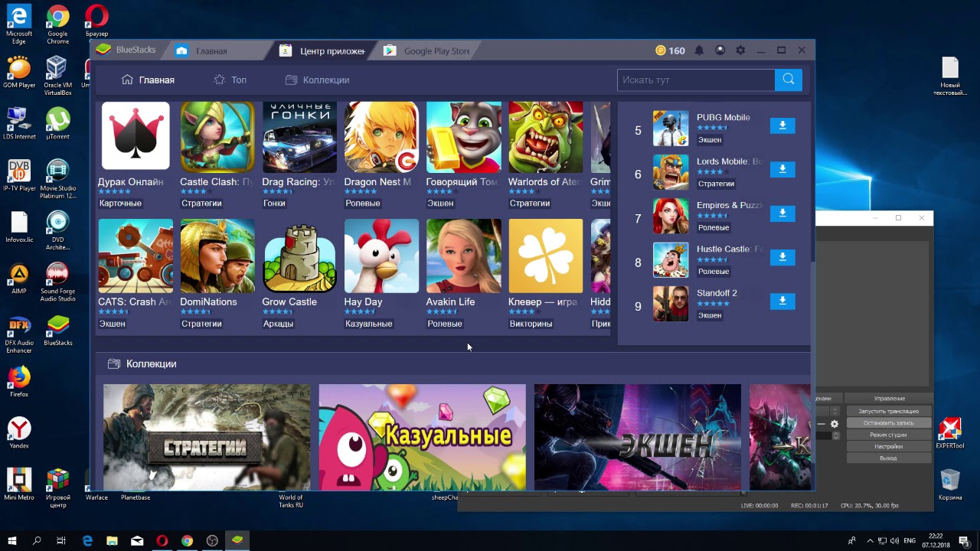The image size is (980, 551).
Task: Click Выход in OBS window
Action: click(x=888, y=458)
